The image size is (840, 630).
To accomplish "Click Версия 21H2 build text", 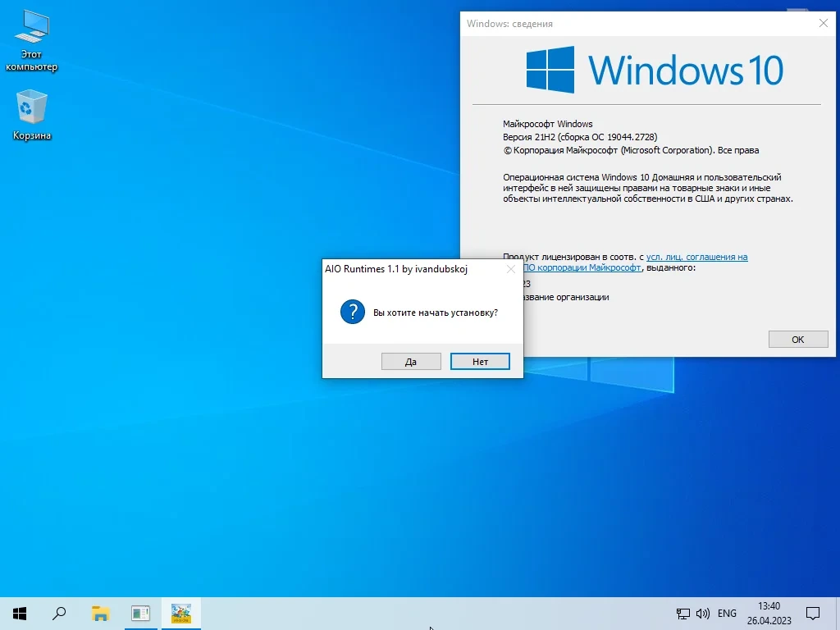I will coord(580,137).
